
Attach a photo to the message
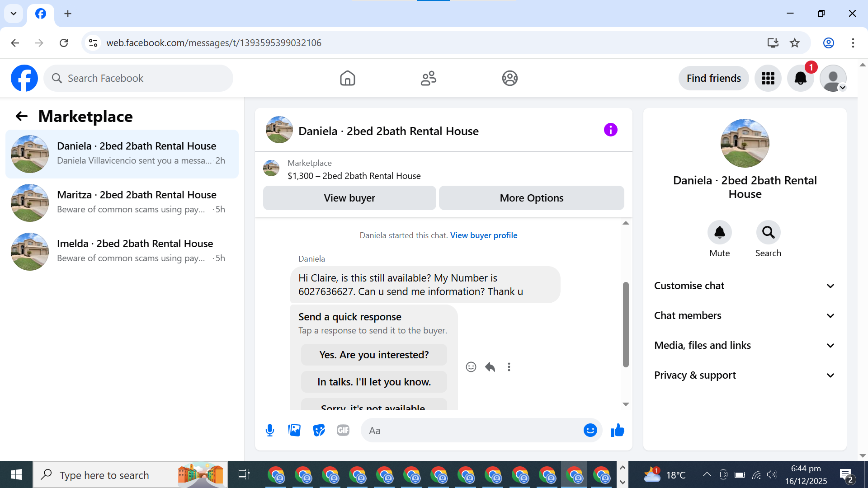click(294, 431)
